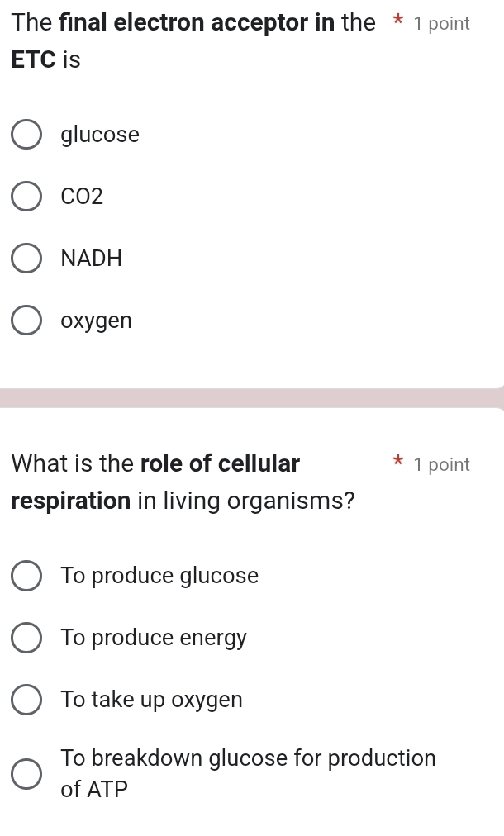Choose 'To produce energy' option
This screenshot has height=836, width=504.
coord(26,637)
